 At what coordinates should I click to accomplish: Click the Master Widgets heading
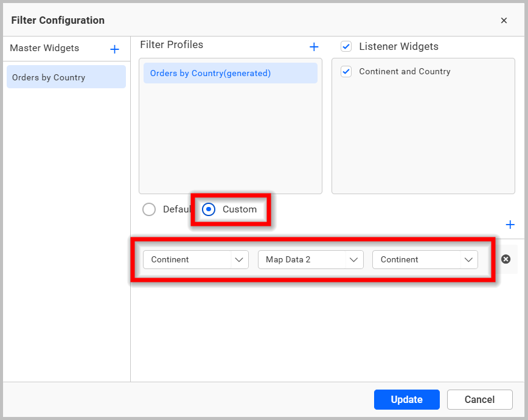point(44,48)
